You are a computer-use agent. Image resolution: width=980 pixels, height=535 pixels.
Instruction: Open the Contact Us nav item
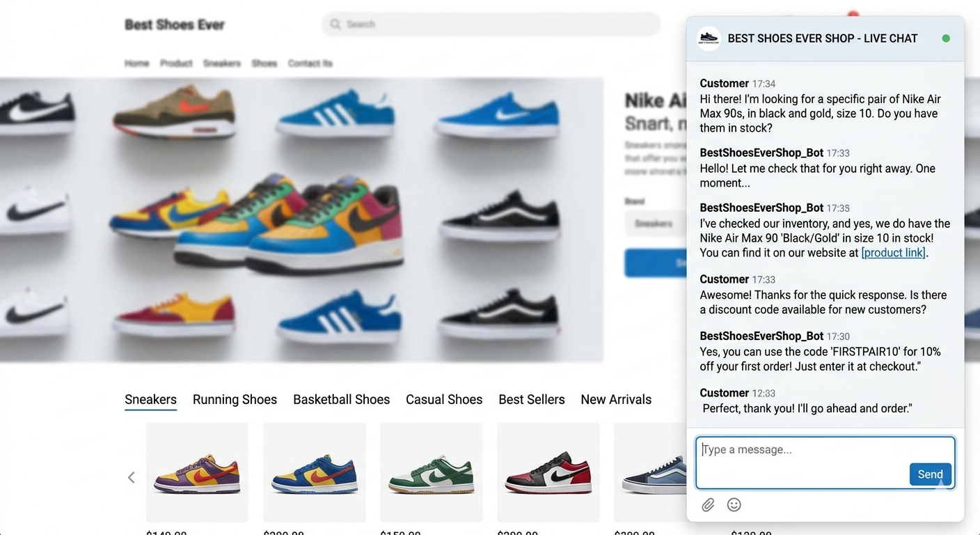310,63
